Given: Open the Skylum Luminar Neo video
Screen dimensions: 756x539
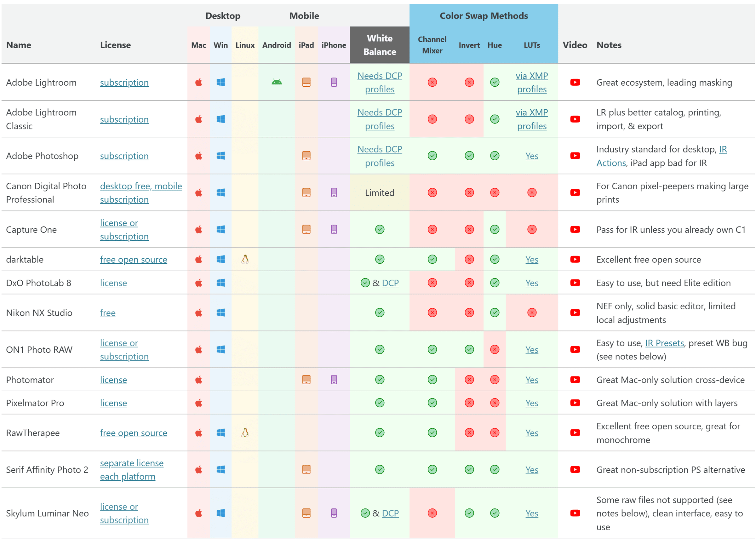Looking at the screenshot, I should [575, 513].
